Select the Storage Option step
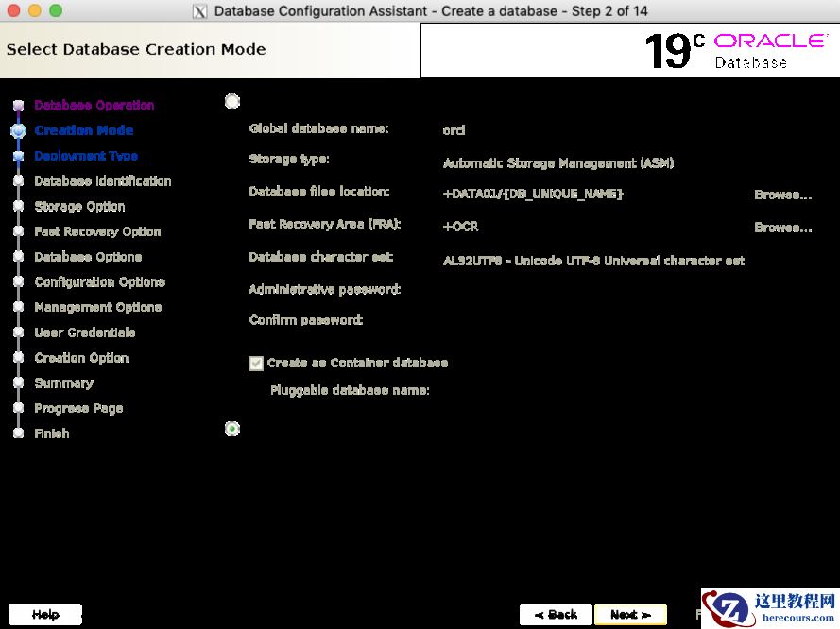Viewport: 840px width, 629px height. click(79, 206)
